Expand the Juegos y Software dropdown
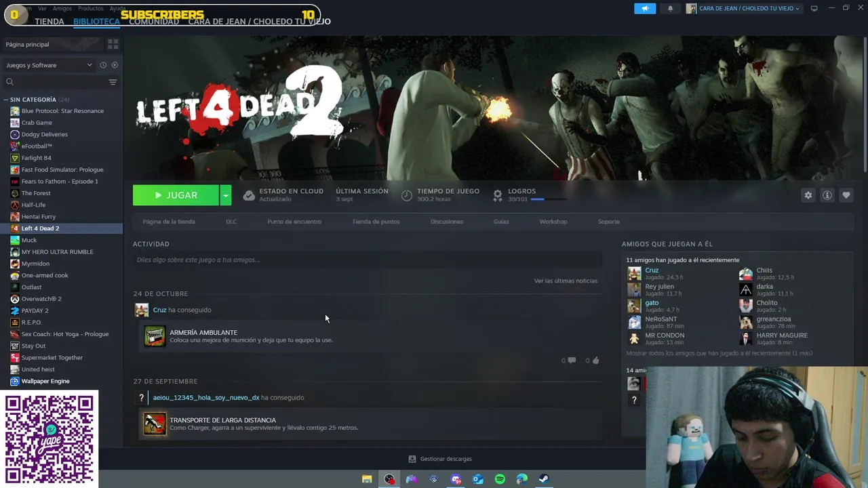Image resolution: width=868 pixels, height=488 pixels. click(48, 65)
